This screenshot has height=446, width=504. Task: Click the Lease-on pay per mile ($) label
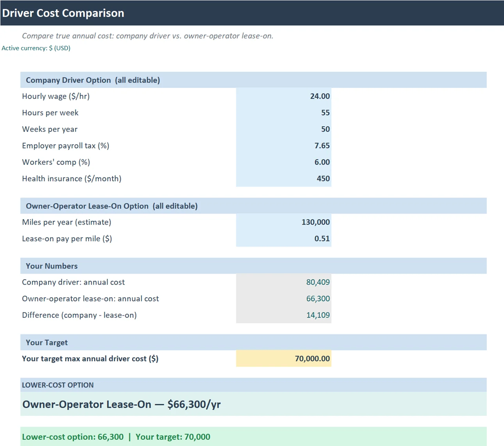pyautogui.click(x=67, y=239)
